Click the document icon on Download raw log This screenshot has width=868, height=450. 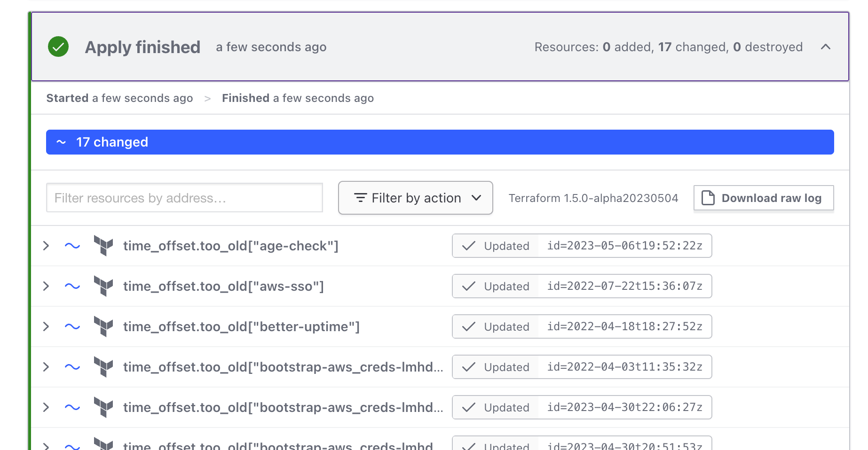click(x=708, y=198)
